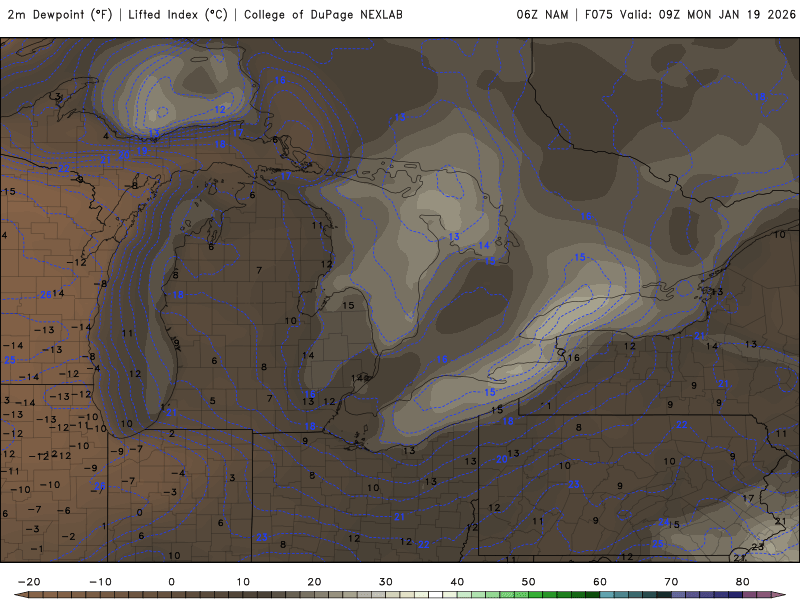Screen dimensions: 800x600
Task: Click the '06Z NAM' model run label
Action: tap(542, 15)
